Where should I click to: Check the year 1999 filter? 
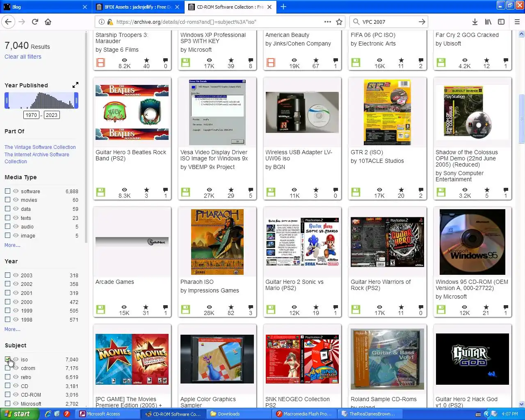point(7,310)
